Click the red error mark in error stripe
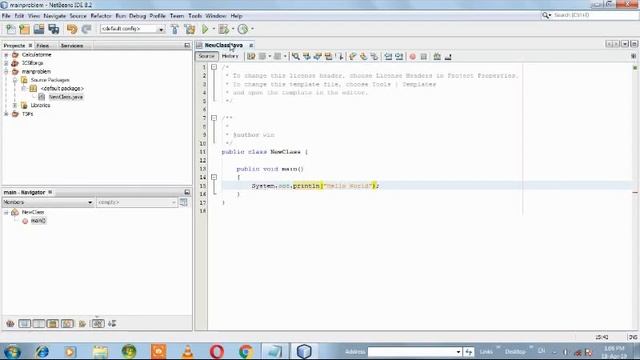The height and width of the screenshot is (360, 640). 635,193
